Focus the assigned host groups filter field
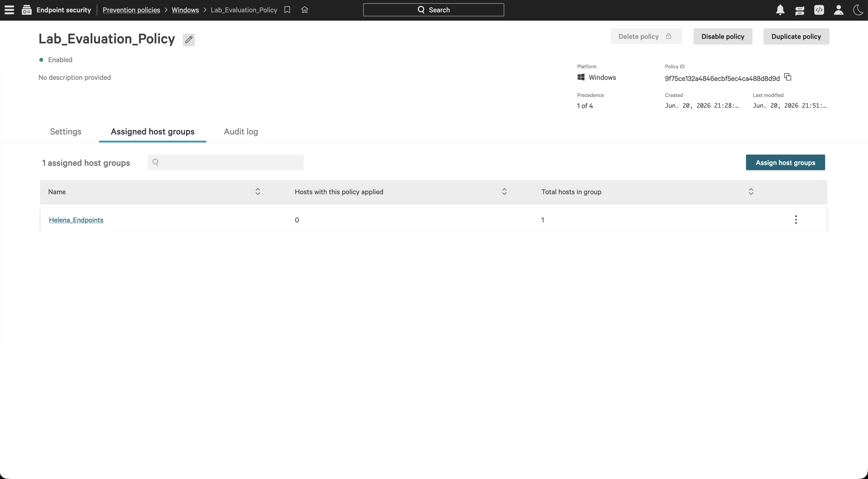Screen dimensions: 868x479 point(225,162)
